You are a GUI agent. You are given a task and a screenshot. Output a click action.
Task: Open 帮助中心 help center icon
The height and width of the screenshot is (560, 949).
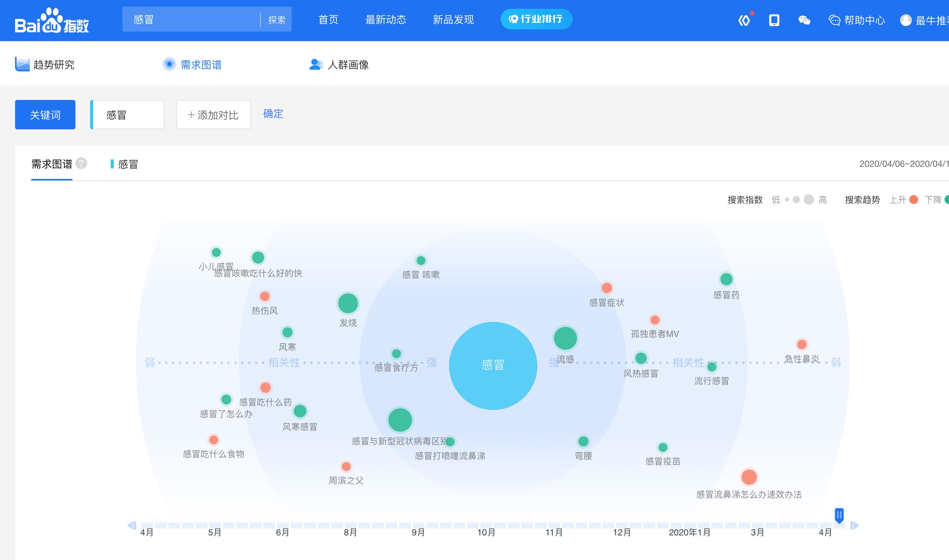point(834,20)
